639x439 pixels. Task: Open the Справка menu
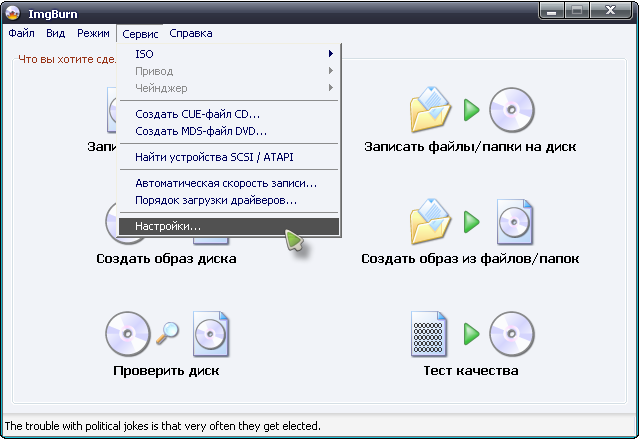(x=190, y=33)
